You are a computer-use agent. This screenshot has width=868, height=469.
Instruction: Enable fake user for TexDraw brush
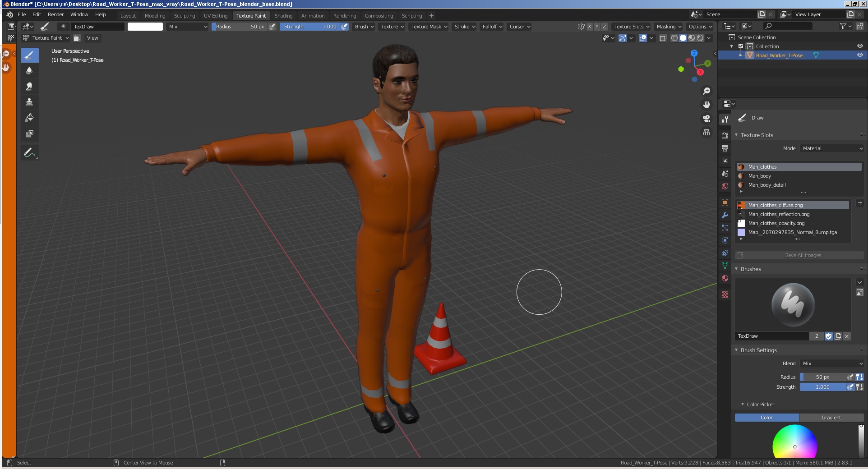tap(828, 336)
